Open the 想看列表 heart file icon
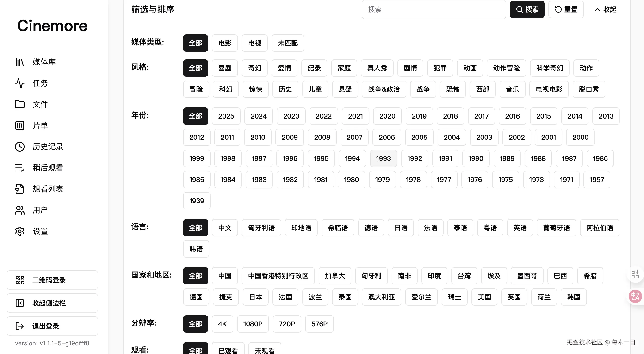This screenshot has height=354, width=644. [x=19, y=189]
